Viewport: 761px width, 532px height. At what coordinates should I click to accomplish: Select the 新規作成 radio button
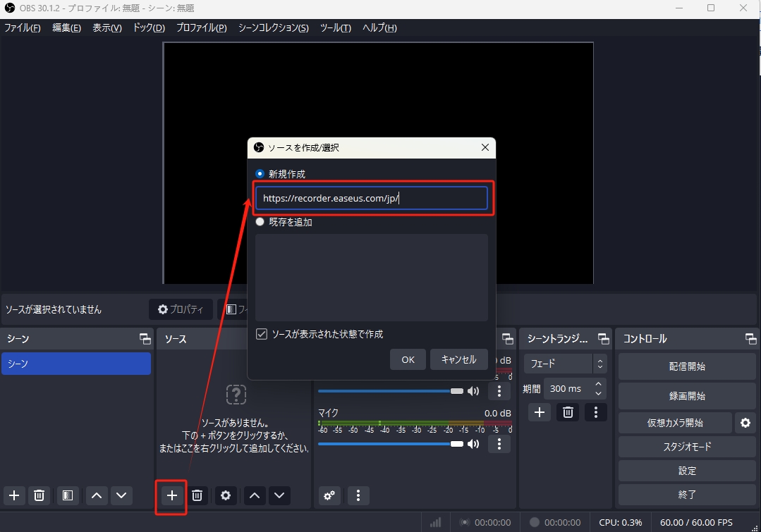(x=260, y=173)
